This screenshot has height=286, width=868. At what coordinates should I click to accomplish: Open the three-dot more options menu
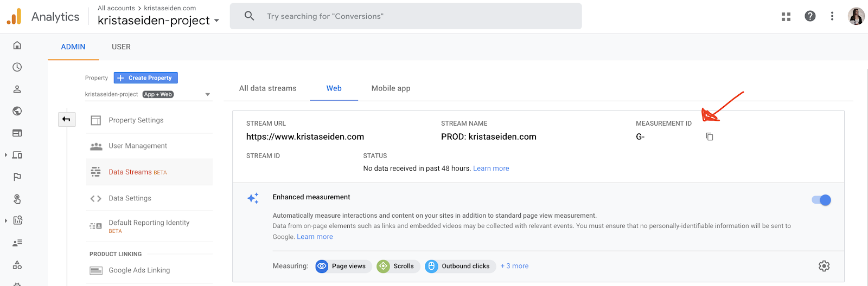coord(832,16)
